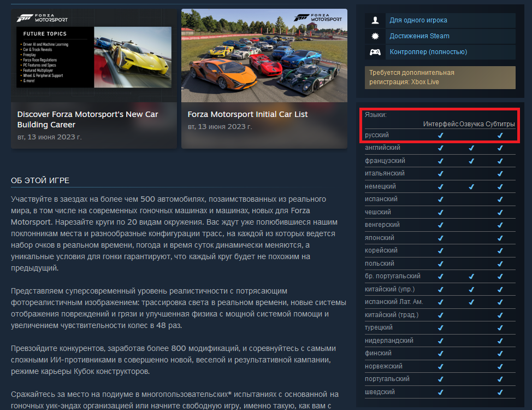Click the "Языки:" label
Screen dimensions: 532x410
pyautogui.click(x=376, y=115)
